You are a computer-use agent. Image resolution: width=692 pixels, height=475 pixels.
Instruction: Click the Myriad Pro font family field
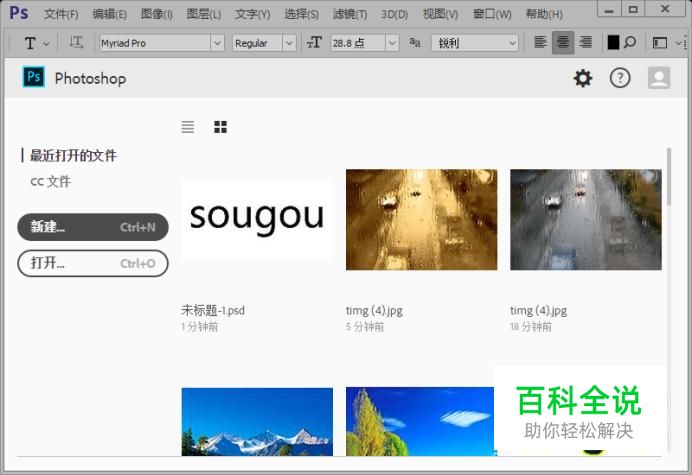point(154,43)
